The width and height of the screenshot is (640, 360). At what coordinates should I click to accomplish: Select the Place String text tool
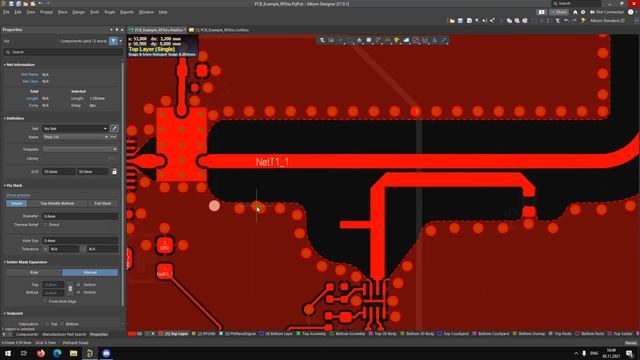[x=434, y=40]
